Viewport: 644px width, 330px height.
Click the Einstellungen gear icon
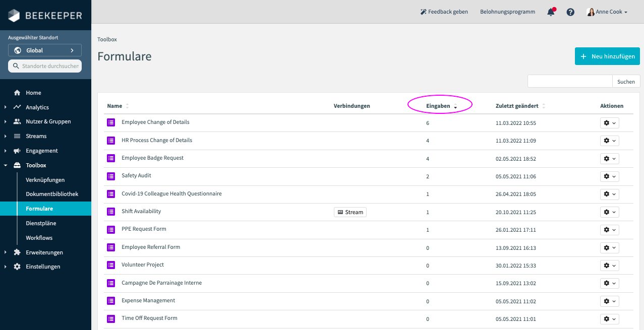coord(17,267)
